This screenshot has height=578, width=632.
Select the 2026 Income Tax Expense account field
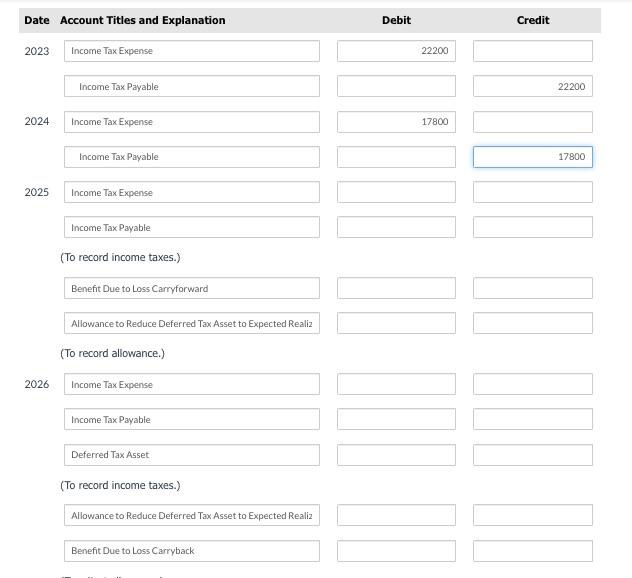tap(192, 384)
